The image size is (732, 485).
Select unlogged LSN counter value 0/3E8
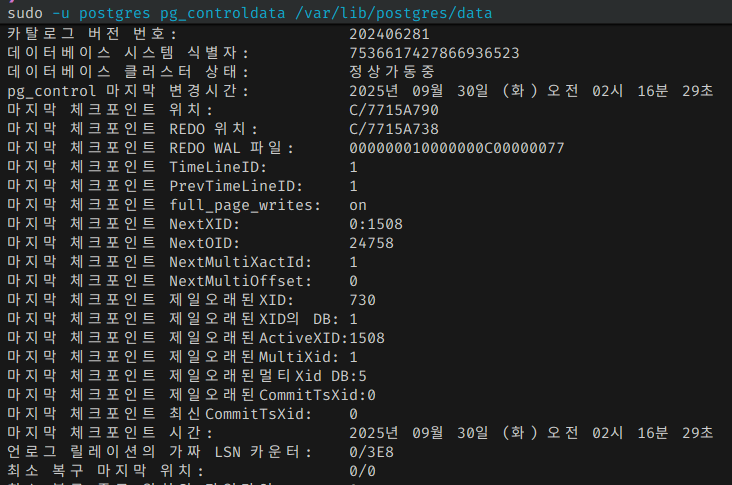pos(372,452)
